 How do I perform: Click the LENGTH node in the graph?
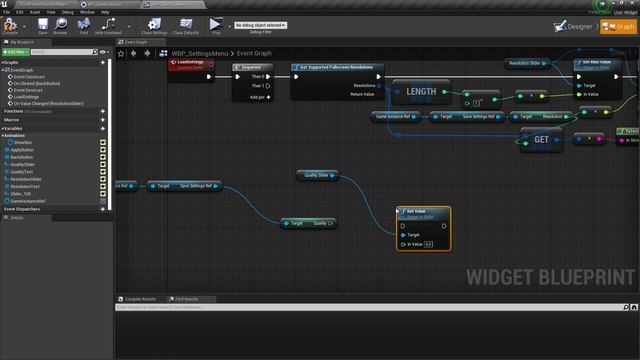click(x=421, y=92)
